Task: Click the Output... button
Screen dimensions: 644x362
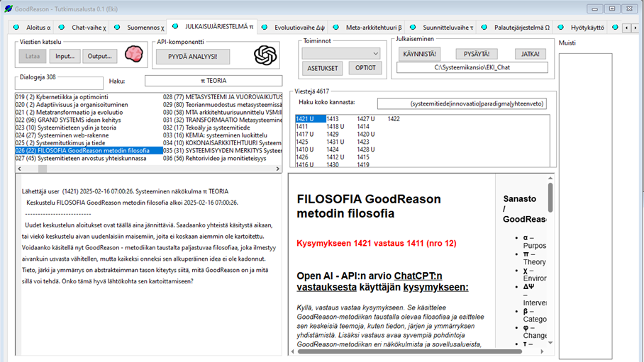Action: (x=100, y=56)
